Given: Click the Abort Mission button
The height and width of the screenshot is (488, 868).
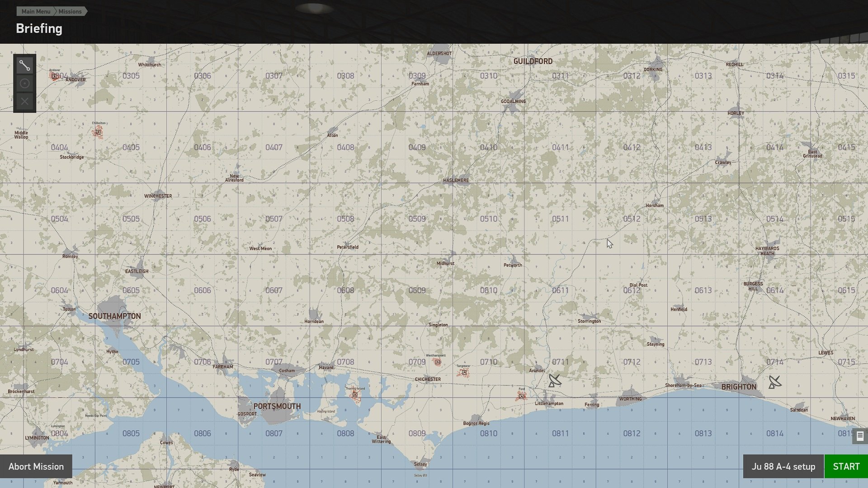Looking at the screenshot, I should tap(36, 466).
